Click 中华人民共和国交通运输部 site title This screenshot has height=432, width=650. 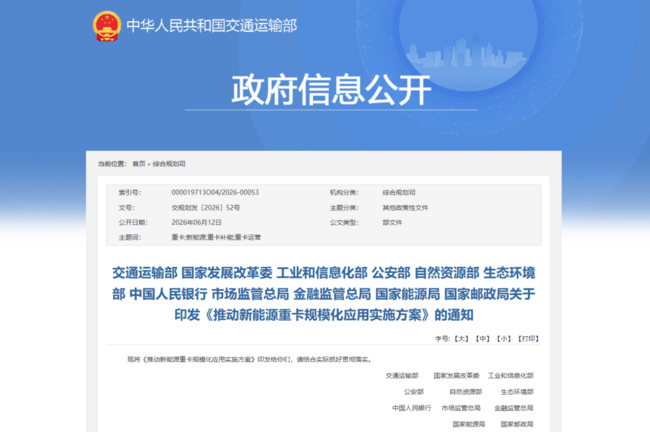212,26
